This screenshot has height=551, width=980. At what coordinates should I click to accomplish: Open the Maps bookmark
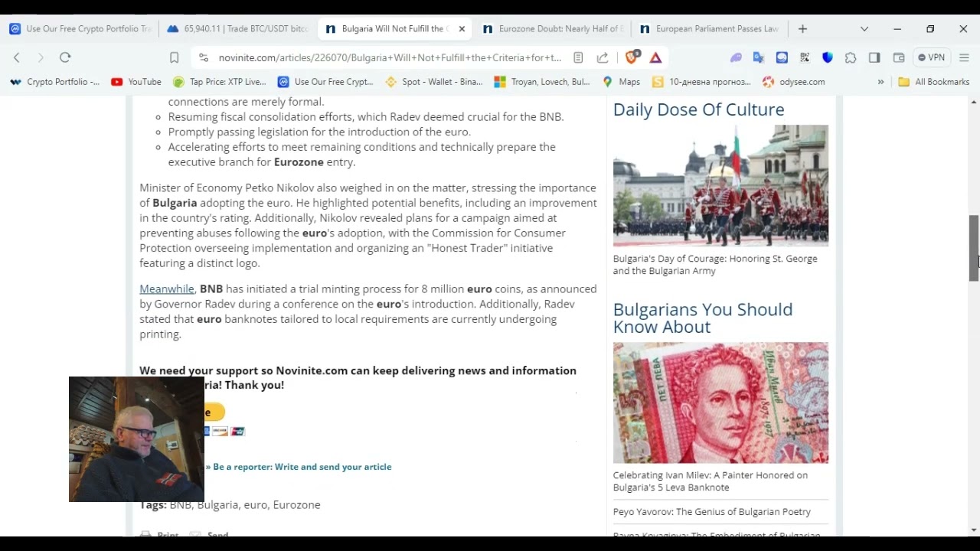tap(621, 82)
